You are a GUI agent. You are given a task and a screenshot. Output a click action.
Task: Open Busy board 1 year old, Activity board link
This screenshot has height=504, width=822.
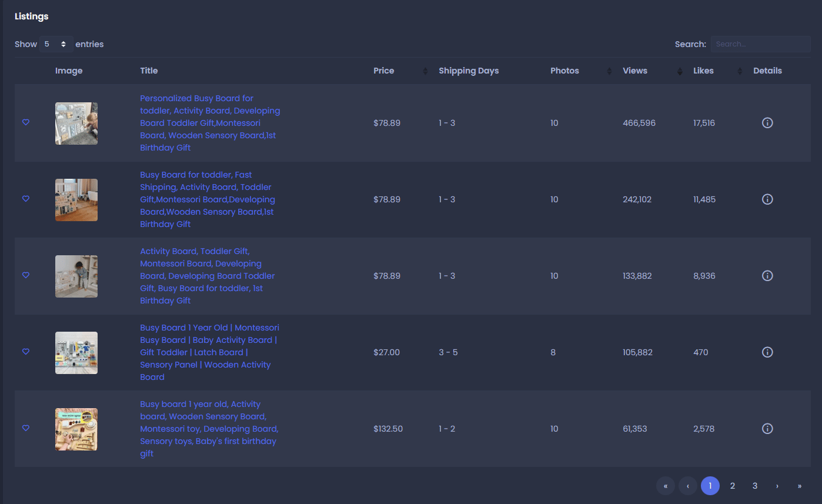pyautogui.click(x=209, y=429)
